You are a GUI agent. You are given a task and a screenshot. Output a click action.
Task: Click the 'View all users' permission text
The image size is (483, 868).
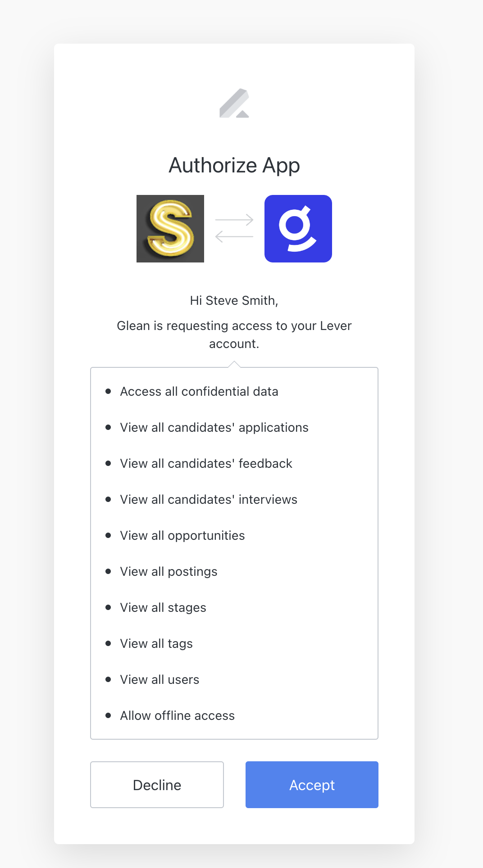click(159, 679)
